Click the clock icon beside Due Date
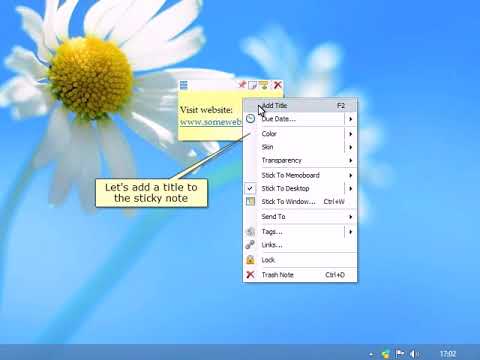This screenshot has width=480, height=360. pos(250,119)
